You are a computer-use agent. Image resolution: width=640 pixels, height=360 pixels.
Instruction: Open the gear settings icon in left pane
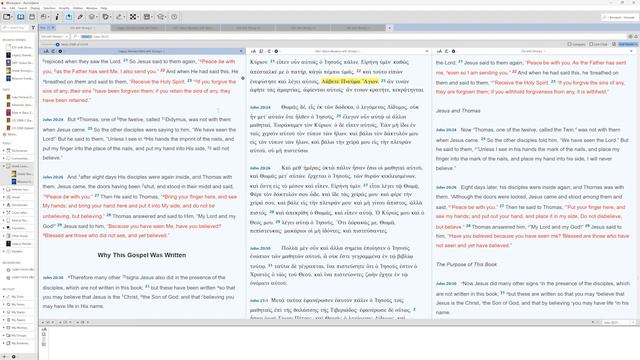(x=60, y=51)
